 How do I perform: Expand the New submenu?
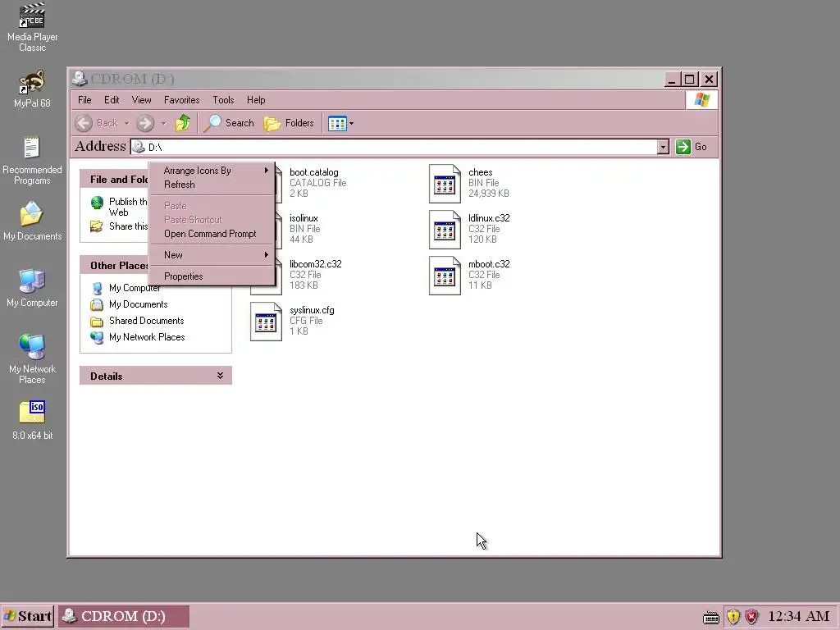212,255
